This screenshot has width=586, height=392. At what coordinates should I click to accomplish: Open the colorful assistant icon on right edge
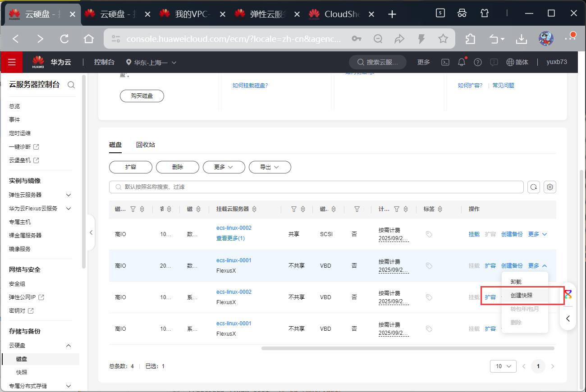coord(568,294)
